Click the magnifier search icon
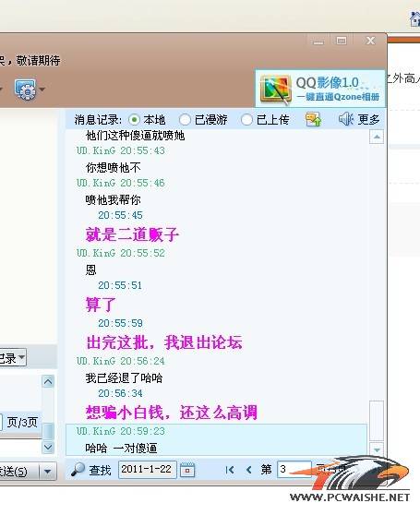 coord(78,470)
